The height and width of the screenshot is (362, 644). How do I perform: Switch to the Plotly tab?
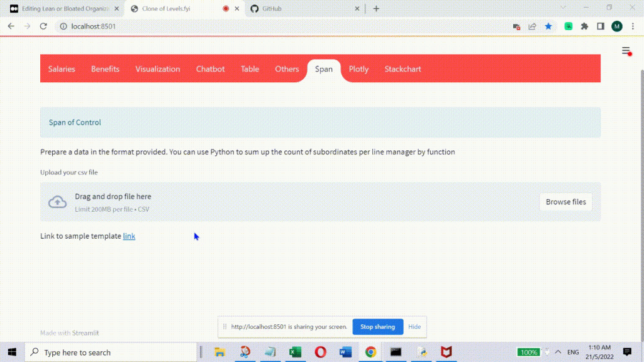click(358, 69)
